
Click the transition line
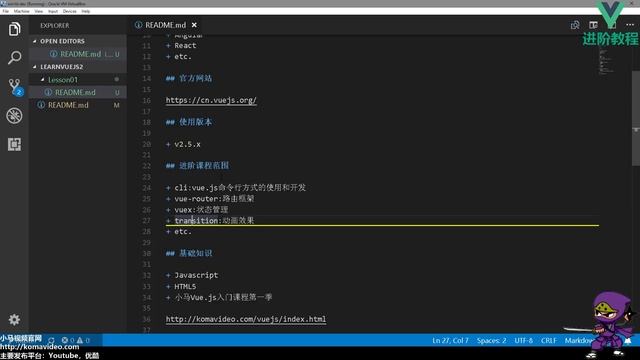pos(210,220)
